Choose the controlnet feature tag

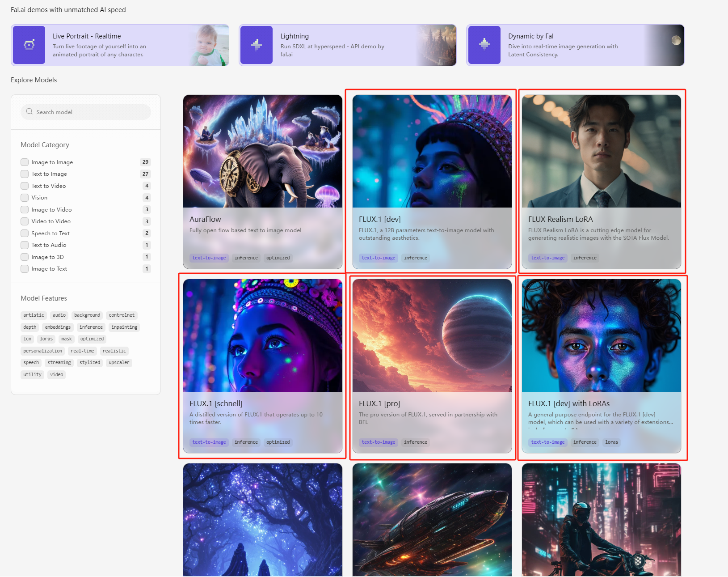[122, 315]
